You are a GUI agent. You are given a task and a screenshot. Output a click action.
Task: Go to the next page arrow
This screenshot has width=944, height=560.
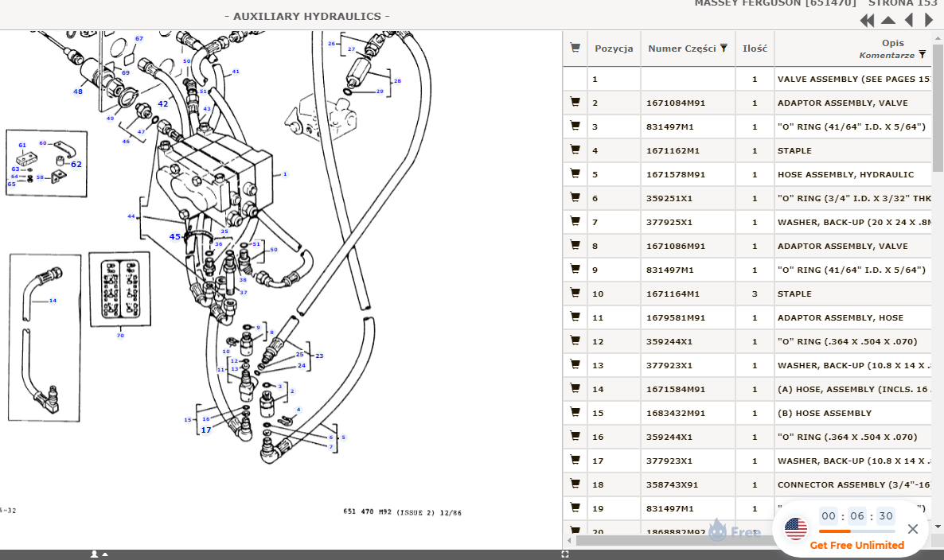[x=928, y=21]
